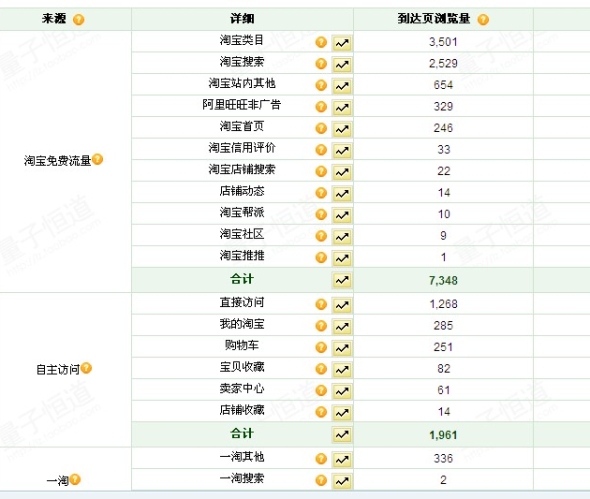Open trend chart for 一淘其他
Screen dimensions: 590x499
[342, 459]
